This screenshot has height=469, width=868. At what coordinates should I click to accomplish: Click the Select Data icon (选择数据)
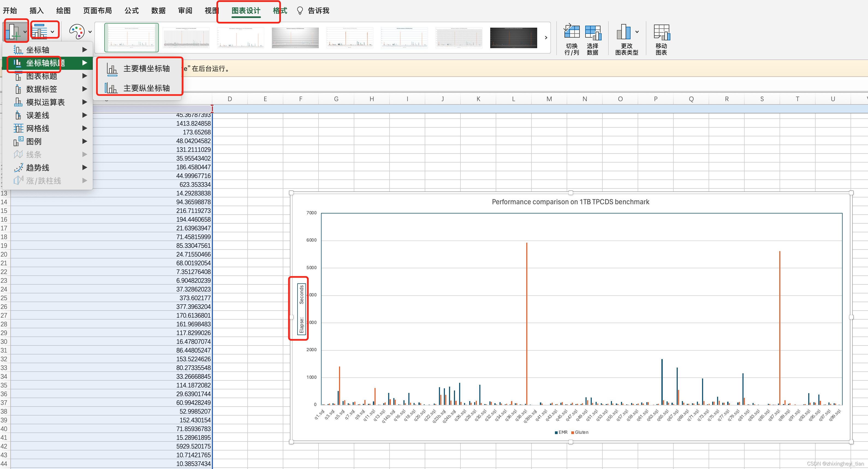593,32
